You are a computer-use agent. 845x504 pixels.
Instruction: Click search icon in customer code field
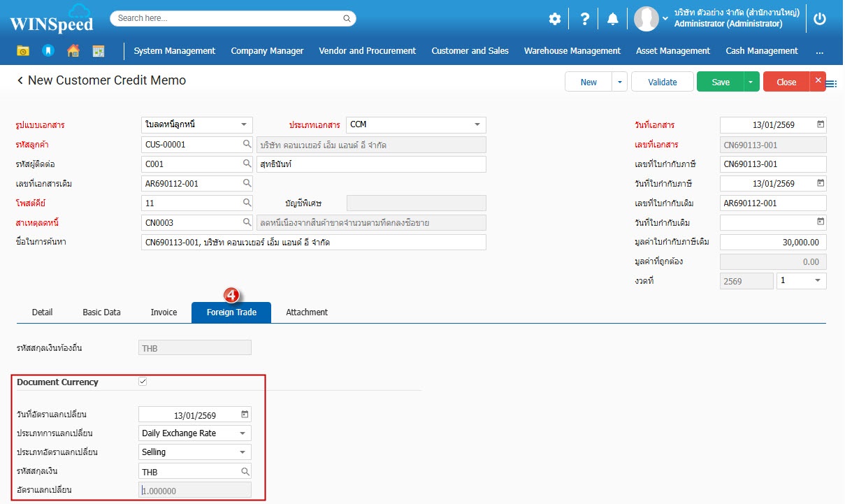point(247,145)
